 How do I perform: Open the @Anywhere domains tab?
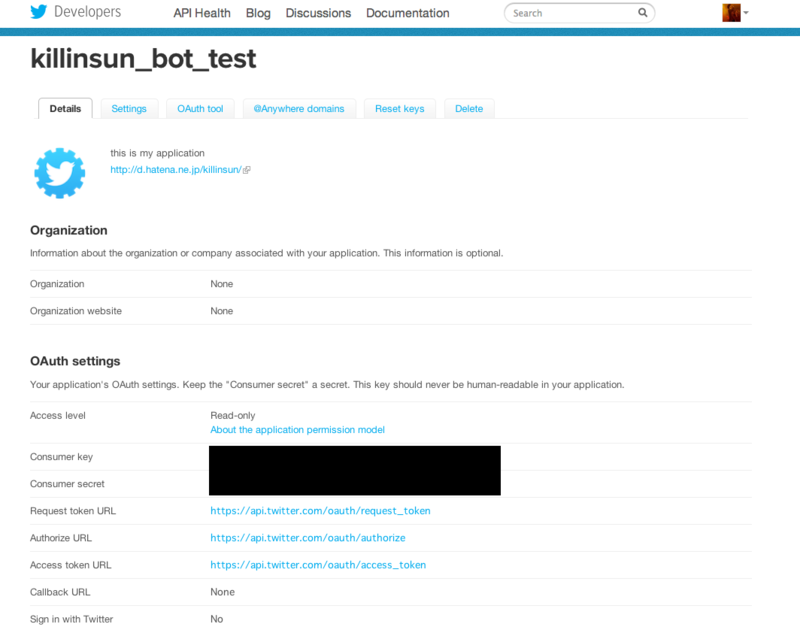pos(299,109)
